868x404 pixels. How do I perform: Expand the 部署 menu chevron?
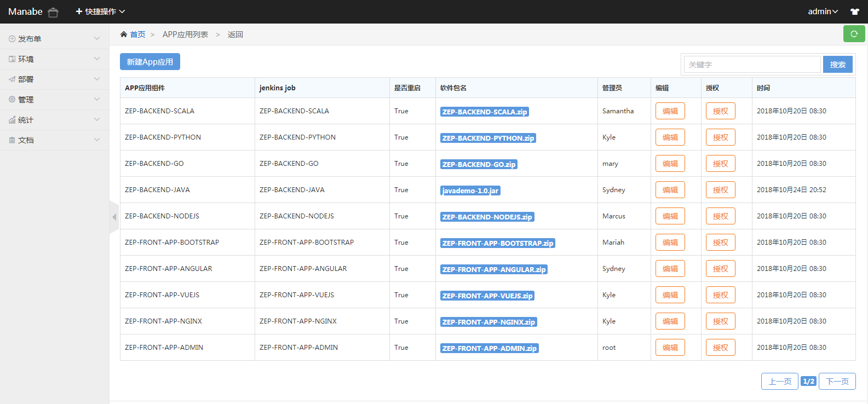click(x=97, y=79)
